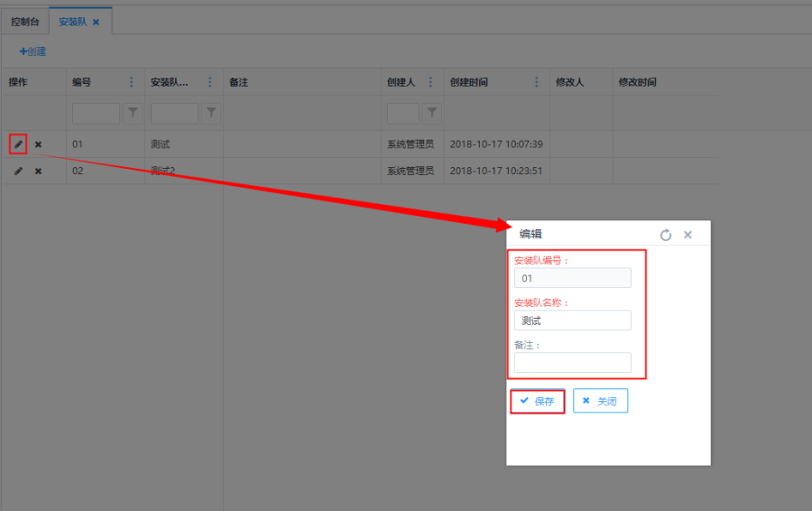Open the 创建时间 column options menu
812x511 pixels.
click(537, 82)
